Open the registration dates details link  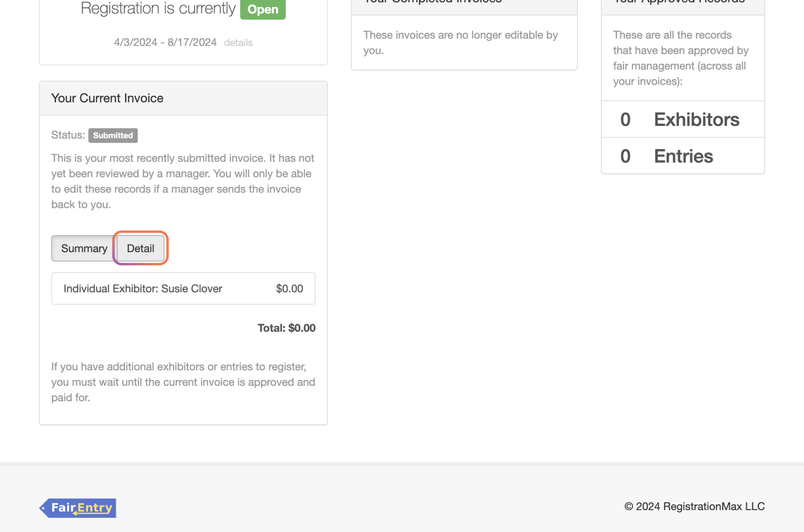click(238, 43)
